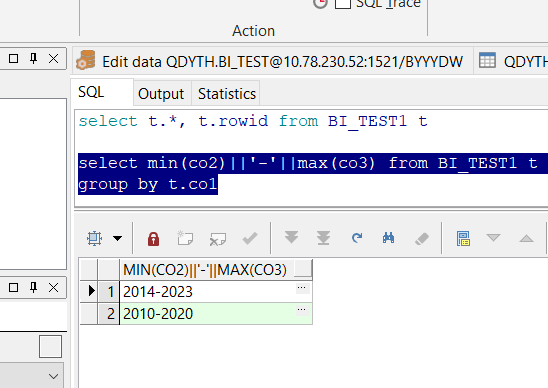Click the MIN(CO2)||'-'||MAX(CO3) column header

[x=216, y=270]
